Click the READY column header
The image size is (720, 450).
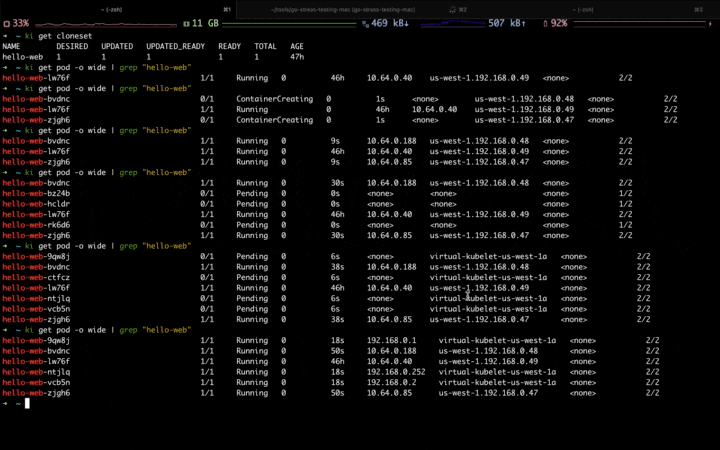tap(229, 46)
